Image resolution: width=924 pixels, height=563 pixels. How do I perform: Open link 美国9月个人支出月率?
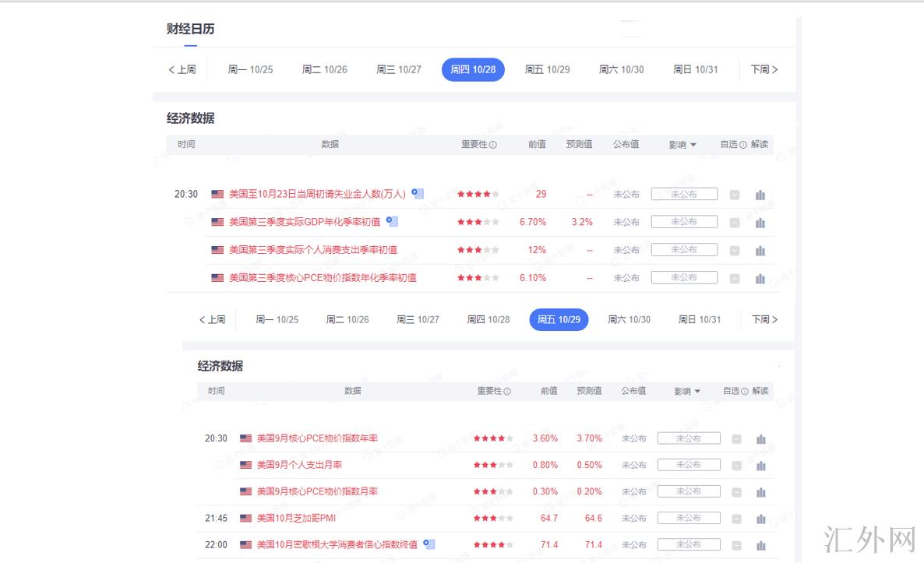pos(299,465)
